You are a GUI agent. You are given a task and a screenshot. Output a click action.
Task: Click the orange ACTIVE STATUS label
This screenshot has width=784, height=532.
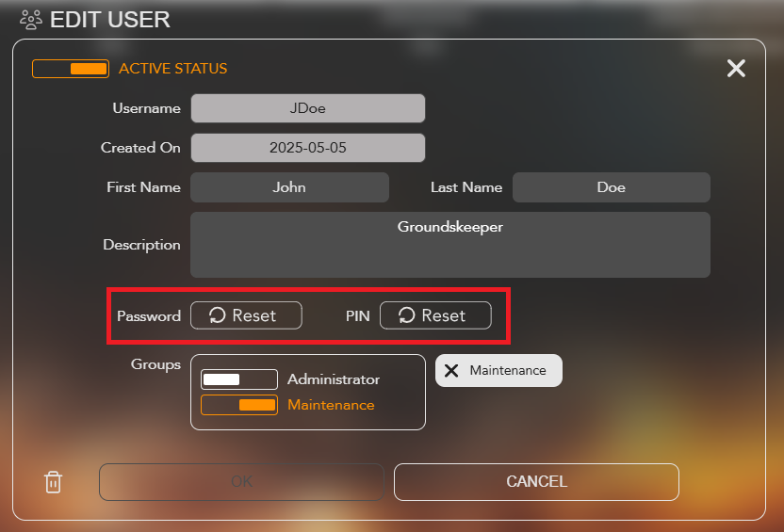click(x=172, y=69)
